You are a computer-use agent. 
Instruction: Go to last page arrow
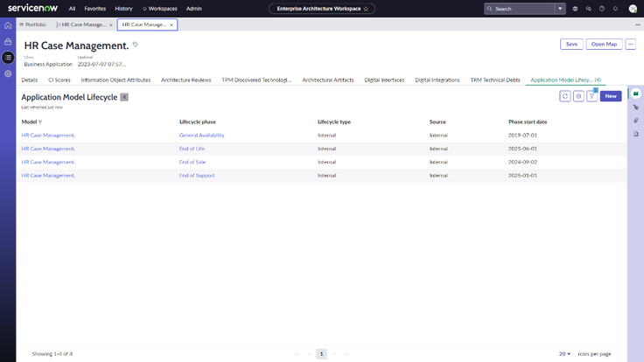tap(346, 354)
